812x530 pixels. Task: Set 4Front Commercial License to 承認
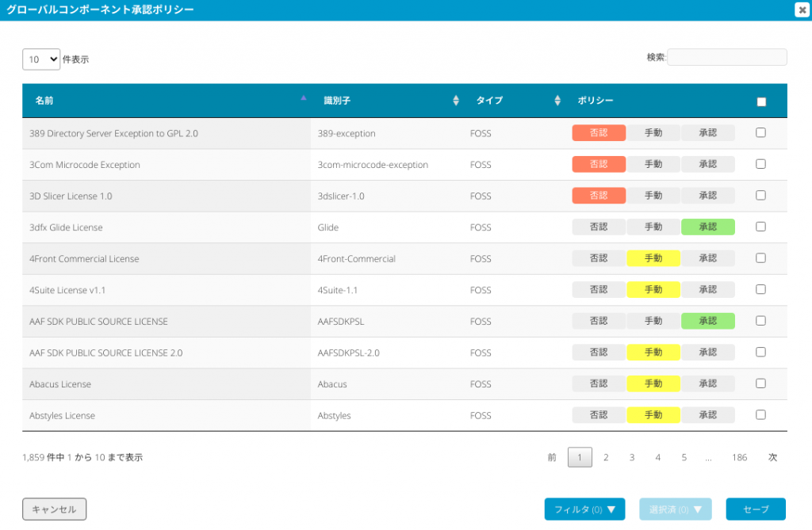click(x=707, y=258)
